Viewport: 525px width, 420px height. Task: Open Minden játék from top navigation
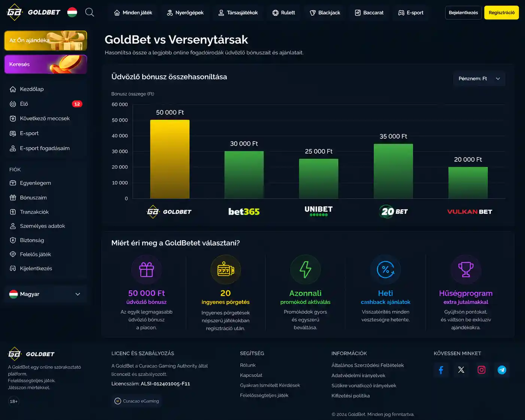133,13
